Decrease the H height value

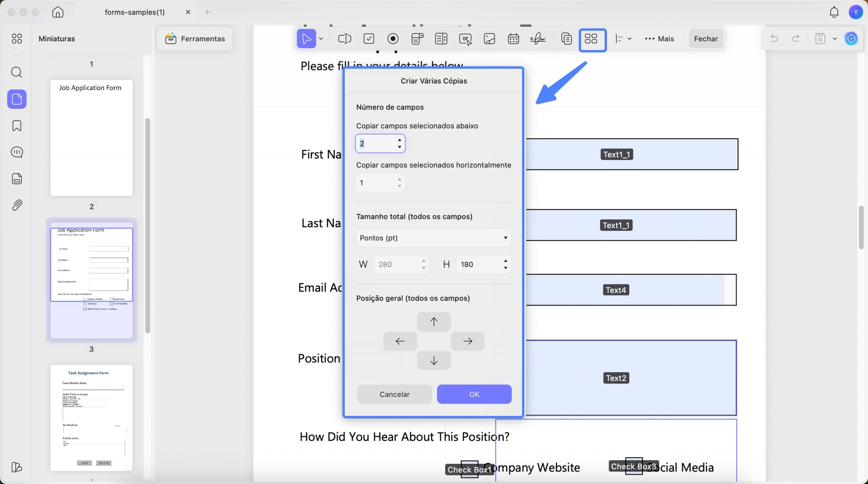tap(506, 268)
